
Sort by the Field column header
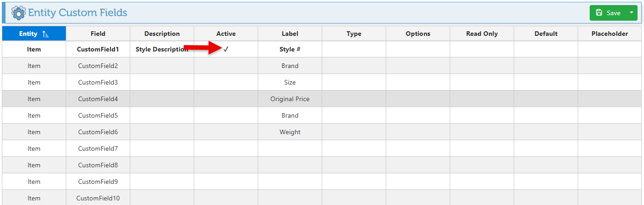[x=98, y=34]
